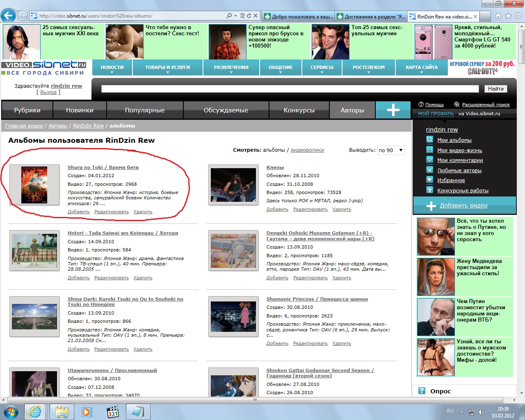Expand the КАРТА САЙТА navigation menu
Image resolution: width=525 pixels, height=420 pixels.
(x=422, y=68)
